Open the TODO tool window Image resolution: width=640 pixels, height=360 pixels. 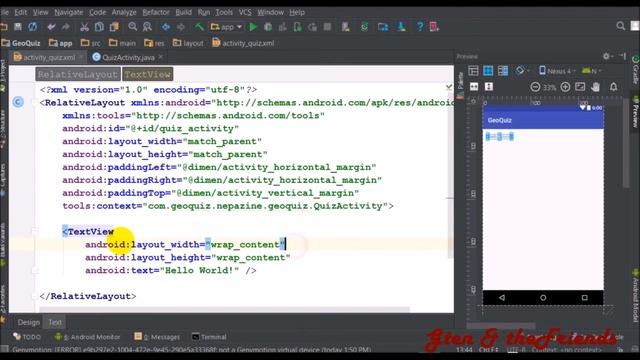[x=27, y=337]
